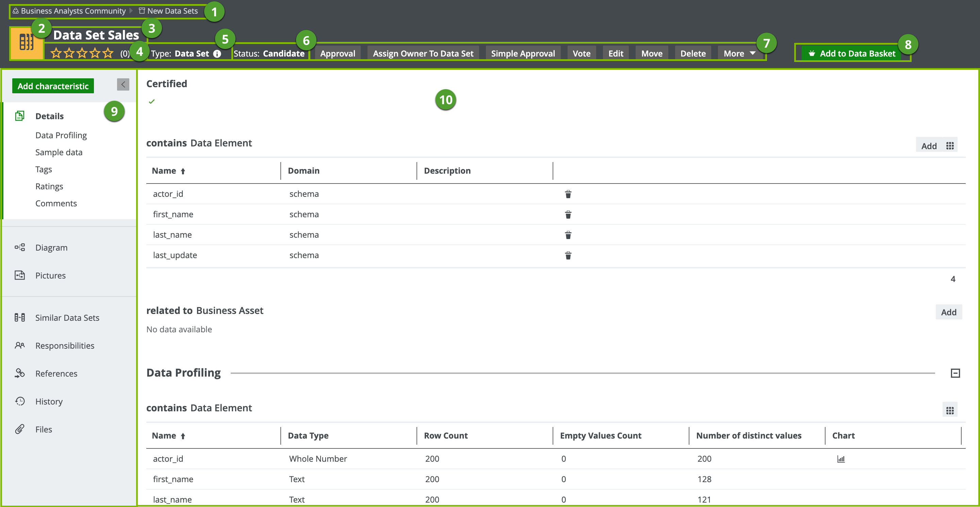
Task: Expand the More actions dropdown
Action: [x=739, y=53]
